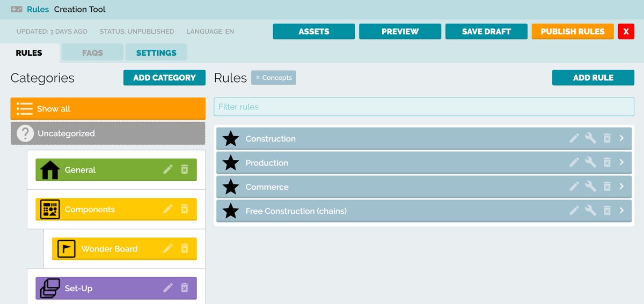
Task: Edit the General category pencil icon
Action: (168, 169)
